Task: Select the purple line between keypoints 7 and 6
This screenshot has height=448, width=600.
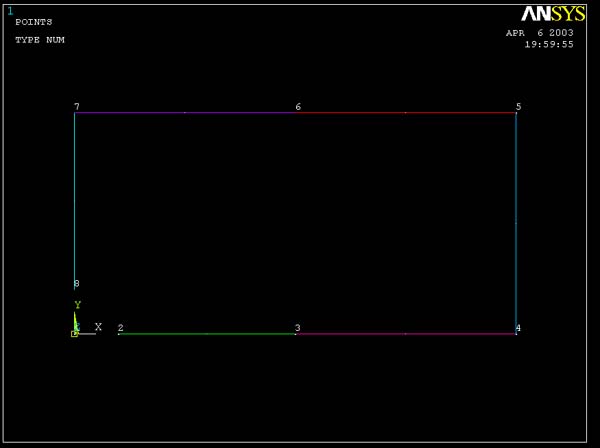Action: coord(186,113)
